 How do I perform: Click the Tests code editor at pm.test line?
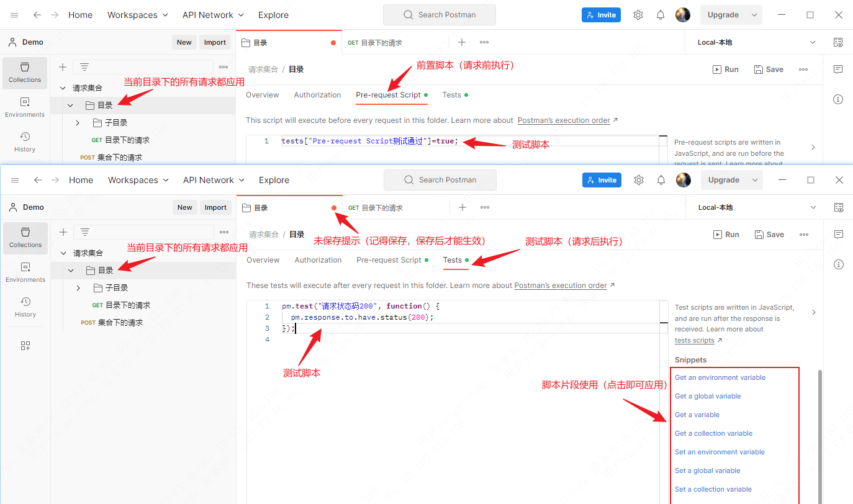[361, 306]
